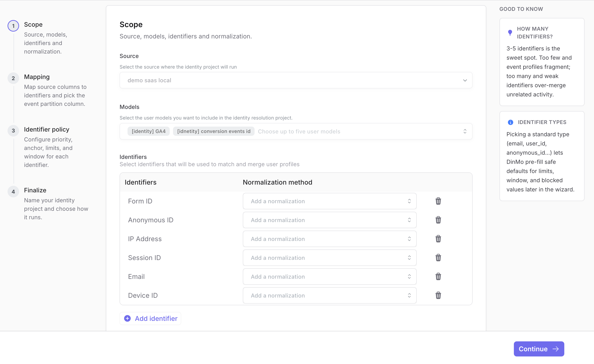Open the Source dropdown showing demo saas local
Image resolution: width=594 pixels, height=364 pixels.
click(x=296, y=80)
